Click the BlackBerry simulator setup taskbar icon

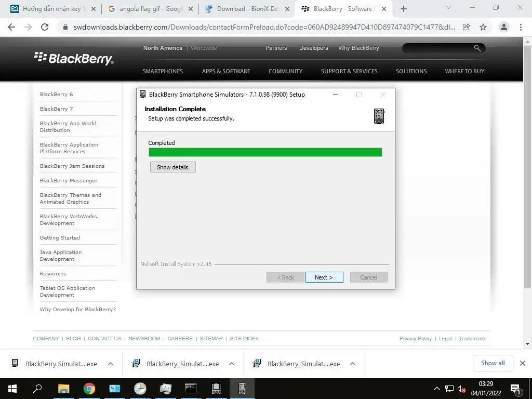pos(242,389)
